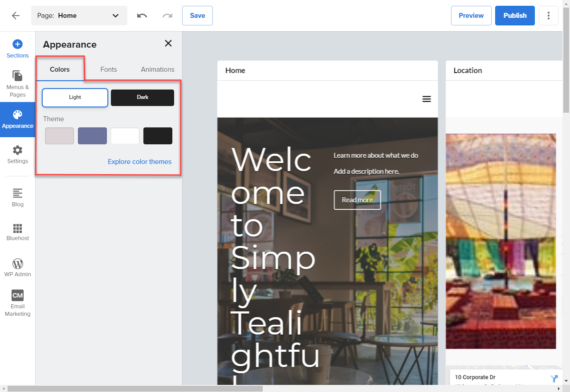Go to WP Admin
The height and width of the screenshot is (392, 570).
pos(17,268)
